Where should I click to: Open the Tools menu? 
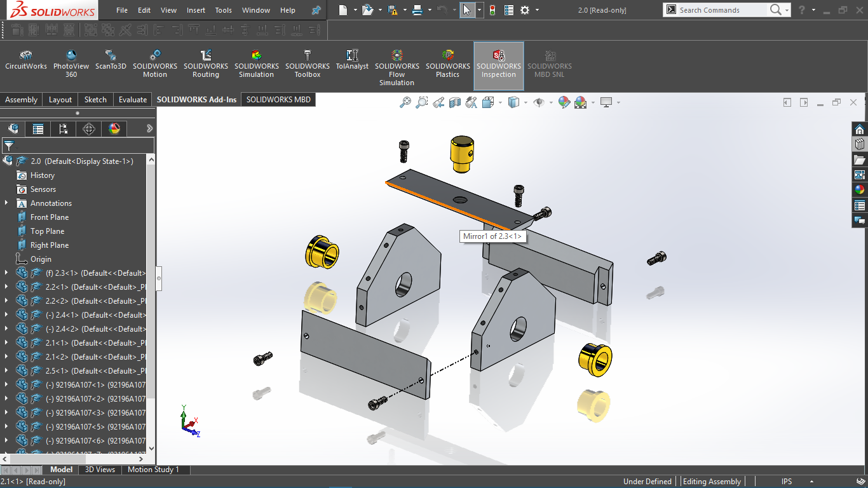(x=223, y=10)
